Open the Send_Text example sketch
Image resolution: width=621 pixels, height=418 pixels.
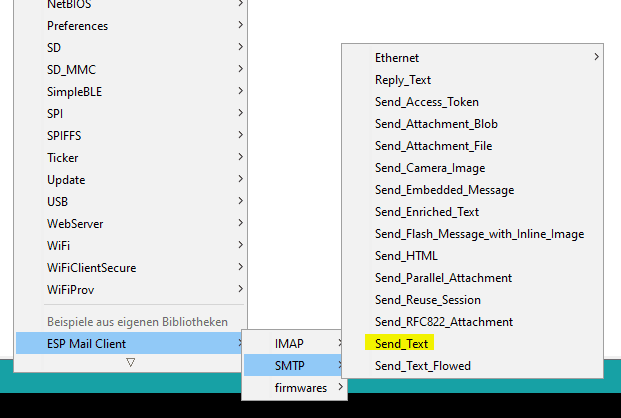coord(402,344)
